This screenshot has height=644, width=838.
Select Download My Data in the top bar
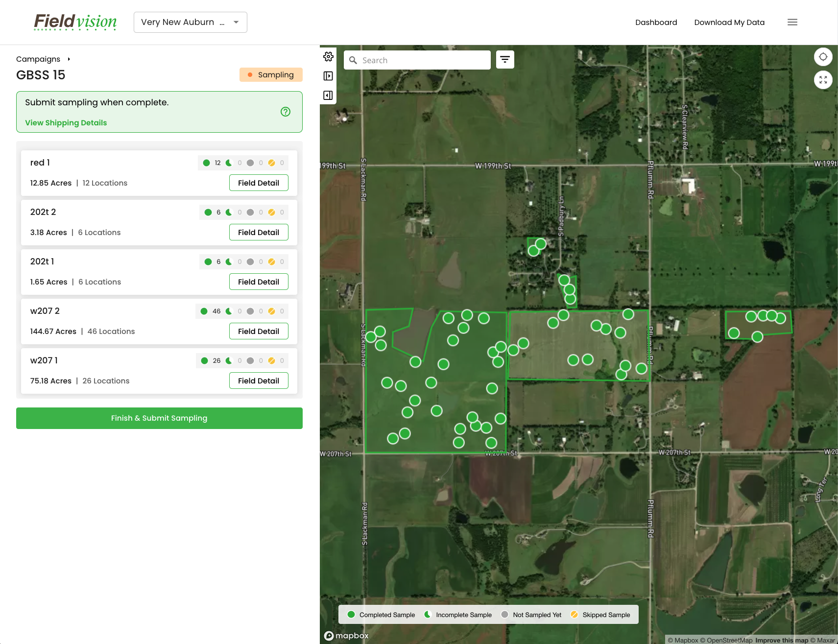click(x=729, y=22)
